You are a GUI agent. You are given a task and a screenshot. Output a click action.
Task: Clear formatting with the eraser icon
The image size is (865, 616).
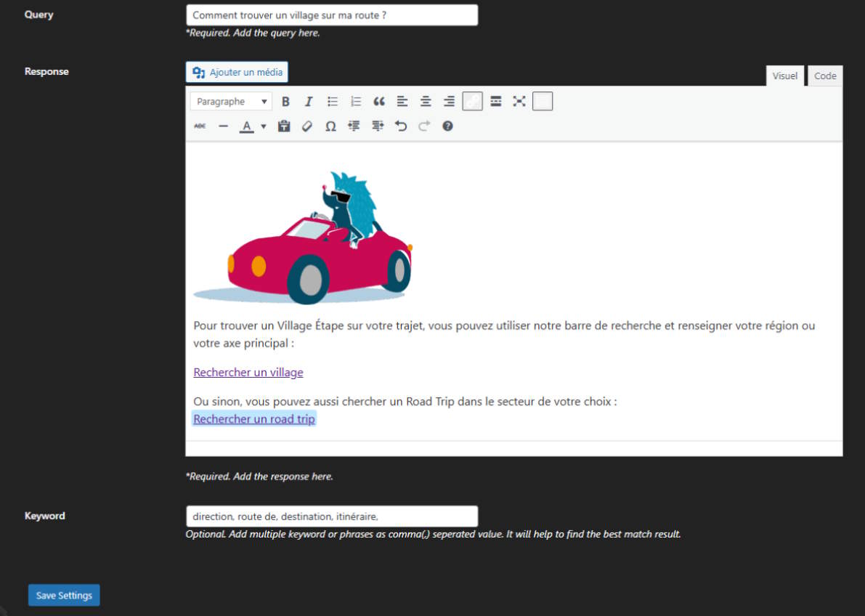click(x=307, y=126)
